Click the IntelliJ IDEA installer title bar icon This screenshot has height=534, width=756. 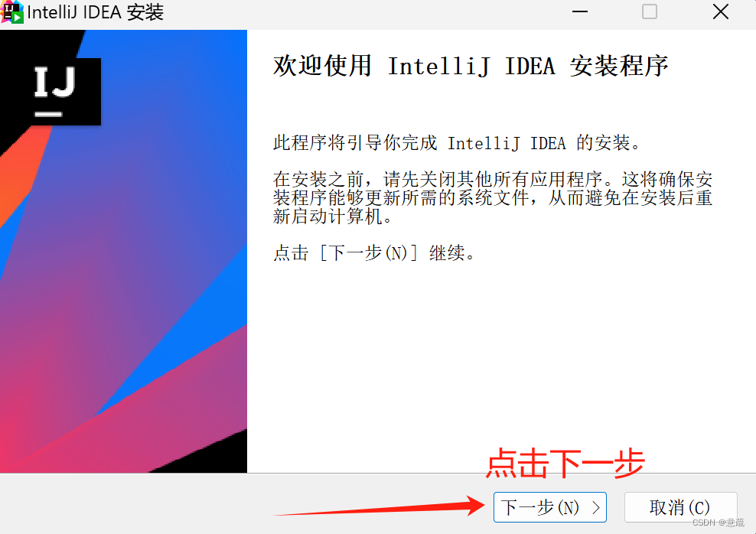(12, 11)
